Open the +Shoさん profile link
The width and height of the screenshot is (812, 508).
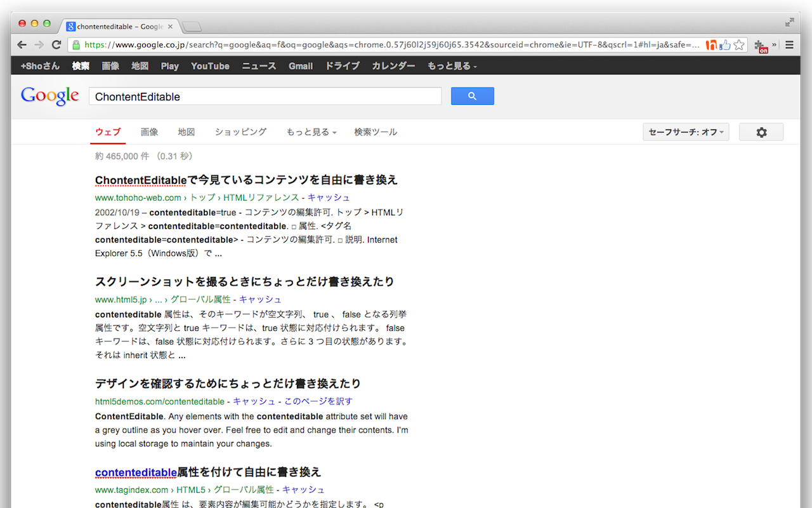[40, 66]
